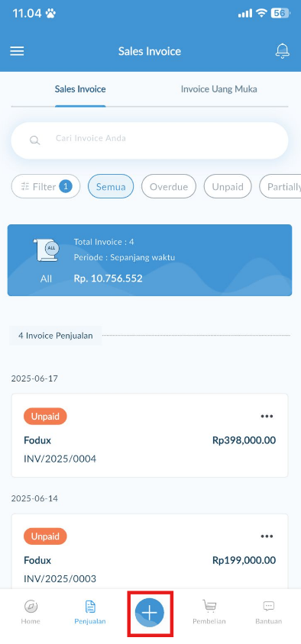Open Pembelian cart section
The height and width of the screenshot is (644, 301).
pyautogui.click(x=209, y=612)
